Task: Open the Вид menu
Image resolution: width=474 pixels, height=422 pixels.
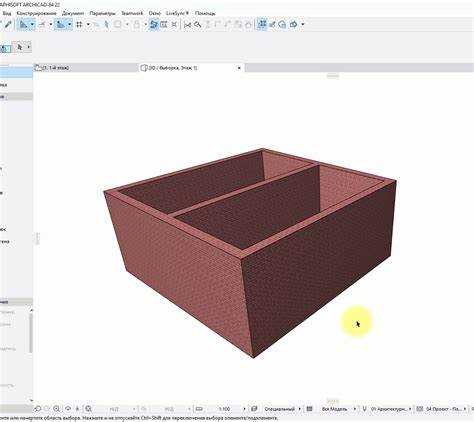Action: (x=7, y=13)
